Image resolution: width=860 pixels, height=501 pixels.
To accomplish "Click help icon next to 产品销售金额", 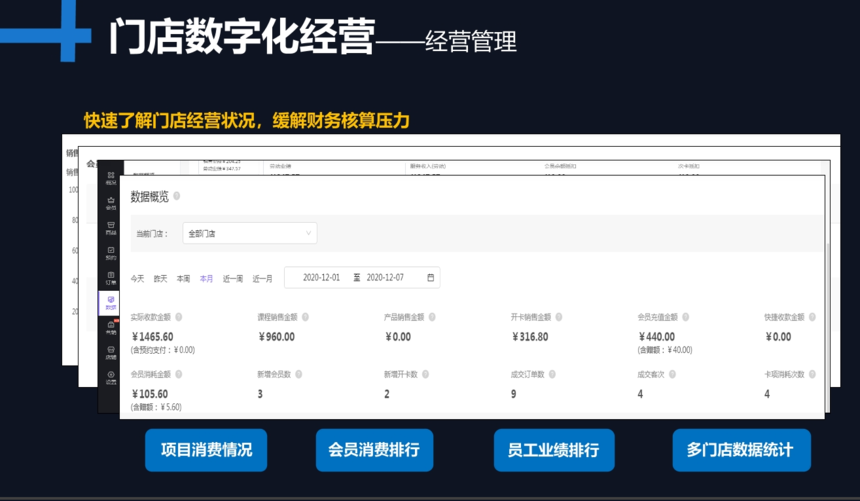I will (x=432, y=317).
